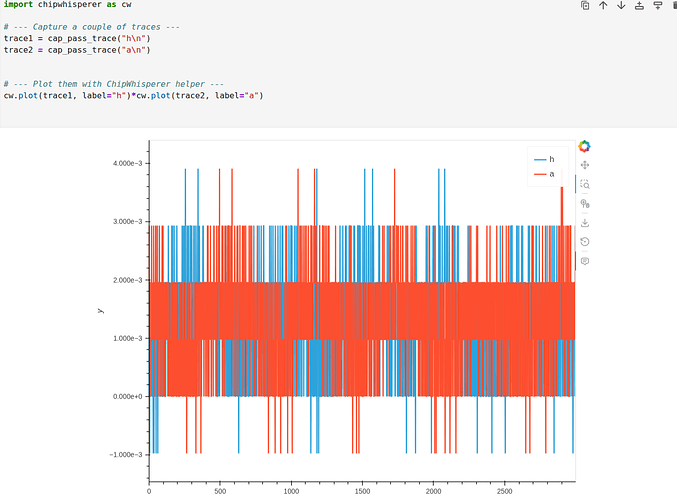Toggle the Hover tooltip tool
The width and height of the screenshot is (677, 500).
584,261
